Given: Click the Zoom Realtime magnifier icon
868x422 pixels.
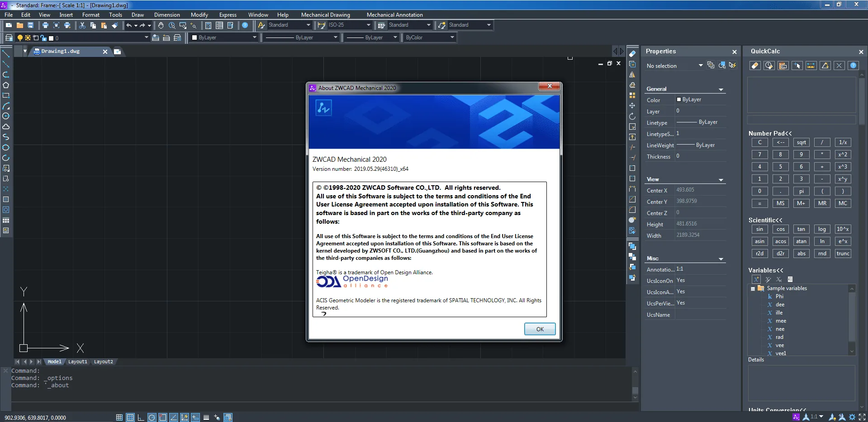Looking at the screenshot, I should click(172, 25).
